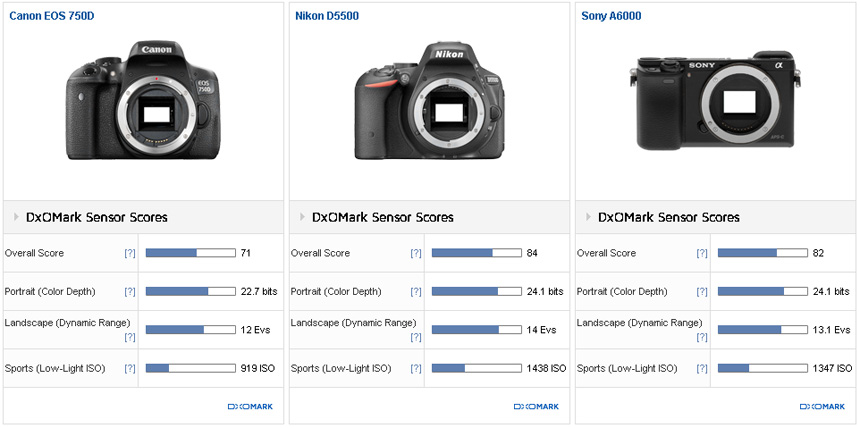Select Sony overall score value 82

click(x=818, y=253)
